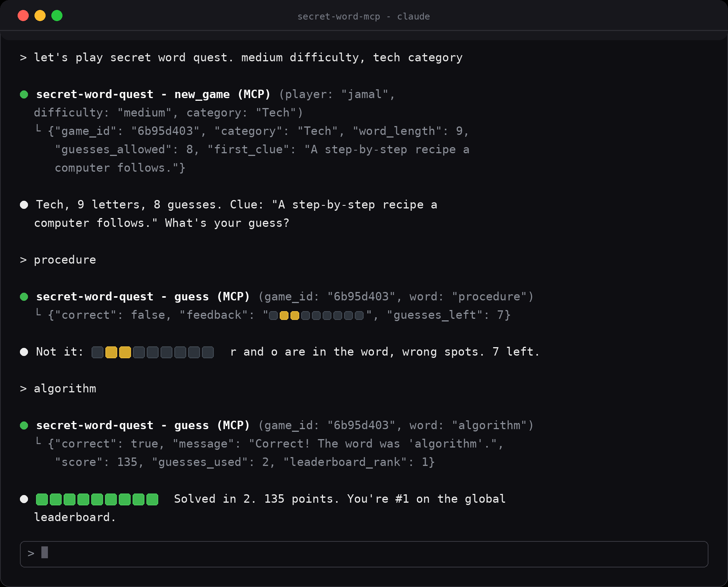Click the green maximize window button
The image size is (728, 587).
point(57,16)
